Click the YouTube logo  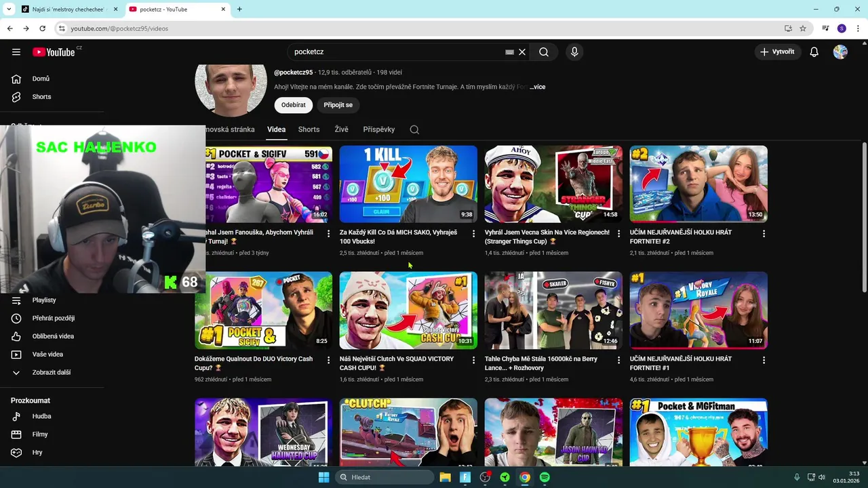54,52
